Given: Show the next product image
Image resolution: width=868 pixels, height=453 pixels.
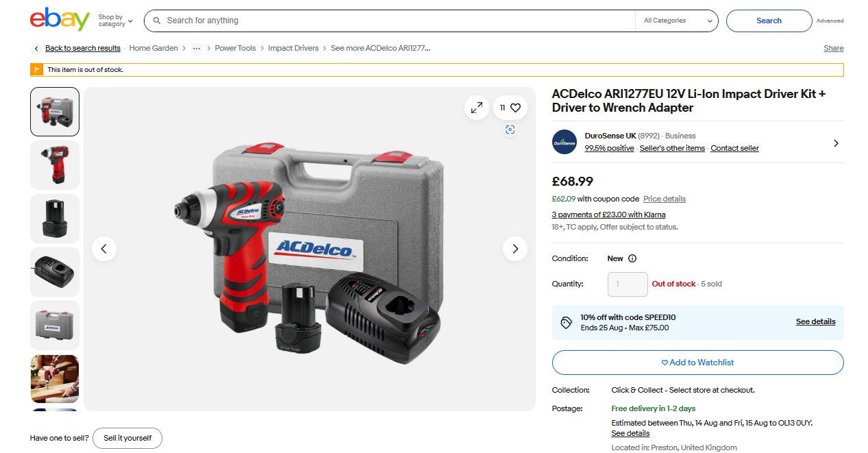Looking at the screenshot, I should pyautogui.click(x=515, y=249).
